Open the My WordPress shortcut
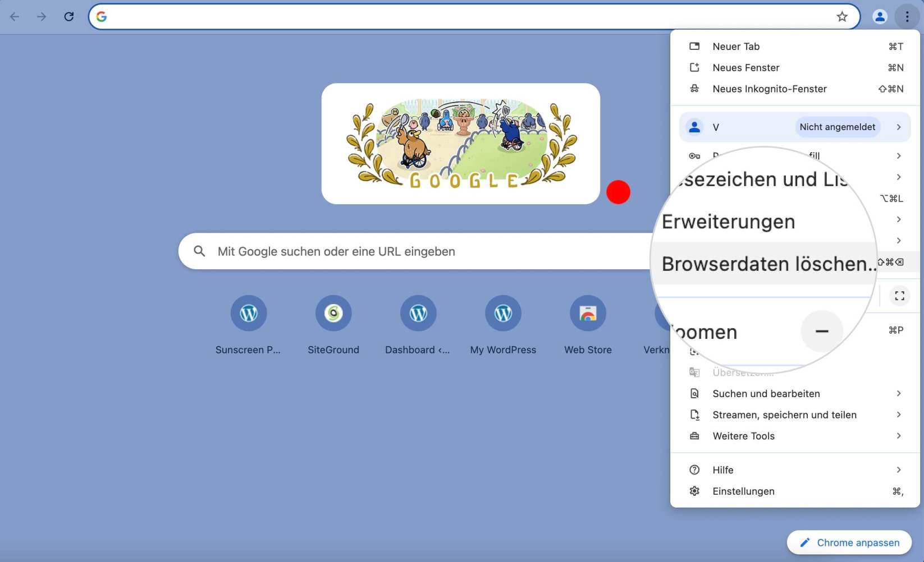The image size is (924, 562). [503, 325]
